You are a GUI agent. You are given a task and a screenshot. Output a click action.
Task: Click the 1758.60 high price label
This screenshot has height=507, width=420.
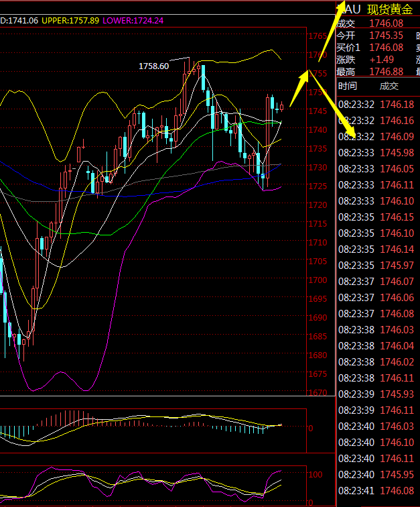point(154,66)
